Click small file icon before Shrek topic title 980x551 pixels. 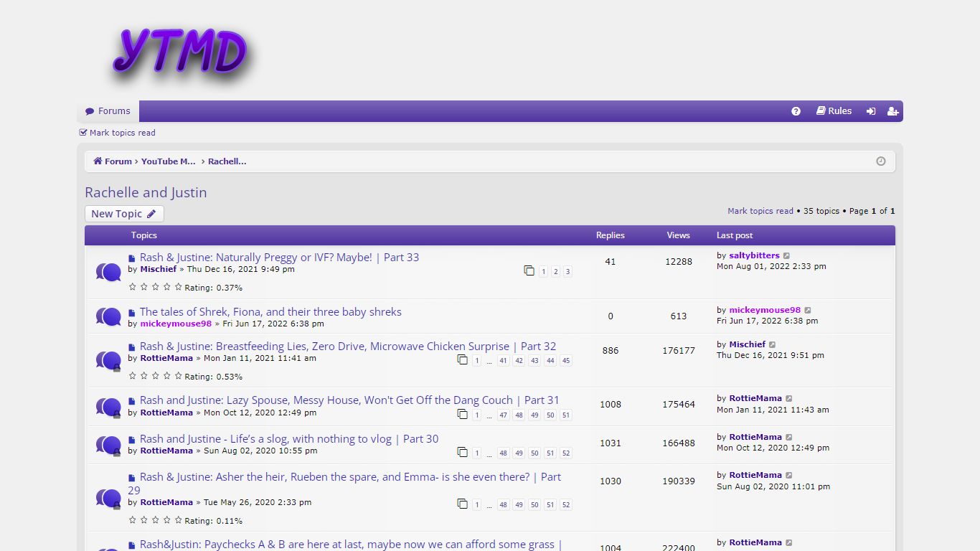tap(132, 313)
